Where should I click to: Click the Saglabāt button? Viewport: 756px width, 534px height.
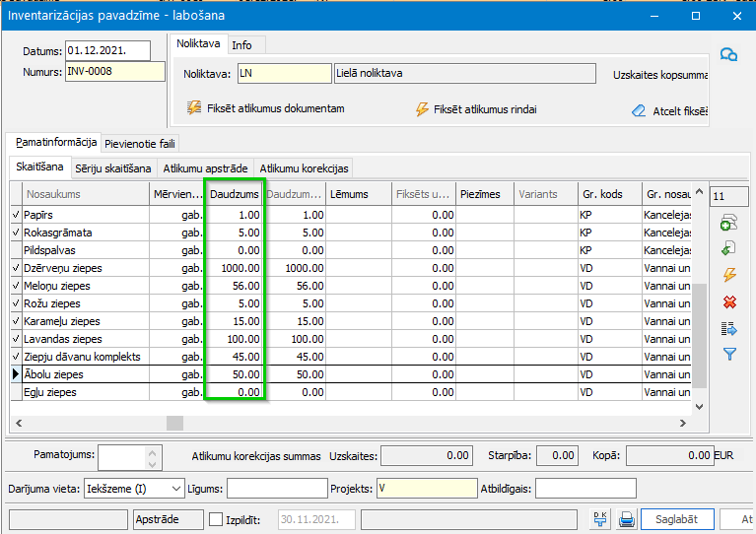click(676, 519)
